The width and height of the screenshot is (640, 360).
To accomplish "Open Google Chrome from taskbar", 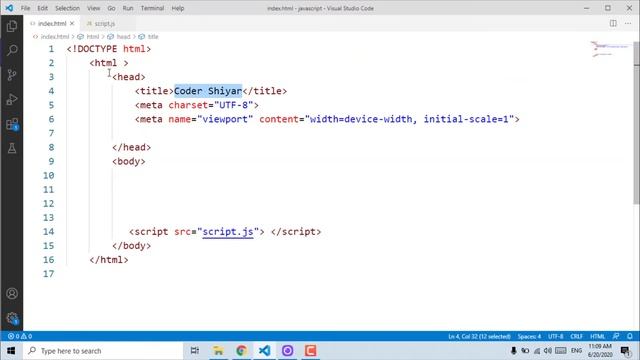I will click(241, 351).
